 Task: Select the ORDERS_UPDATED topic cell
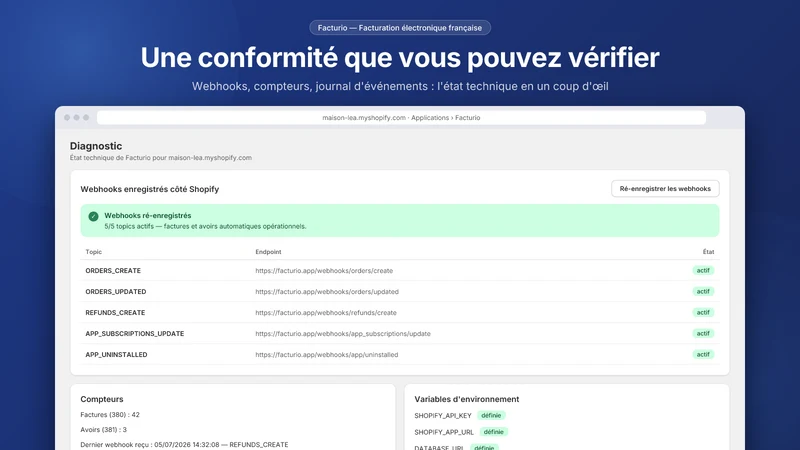pyautogui.click(x=116, y=292)
